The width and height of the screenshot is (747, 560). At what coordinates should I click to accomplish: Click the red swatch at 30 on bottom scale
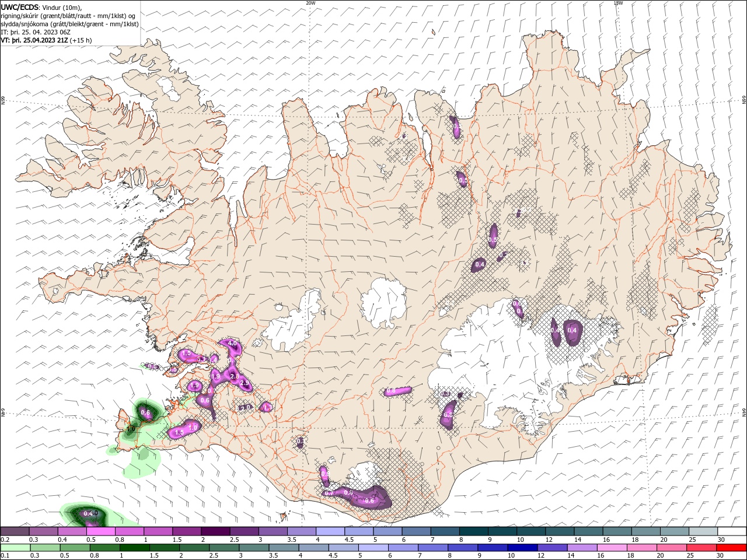pyautogui.click(x=731, y=548)
